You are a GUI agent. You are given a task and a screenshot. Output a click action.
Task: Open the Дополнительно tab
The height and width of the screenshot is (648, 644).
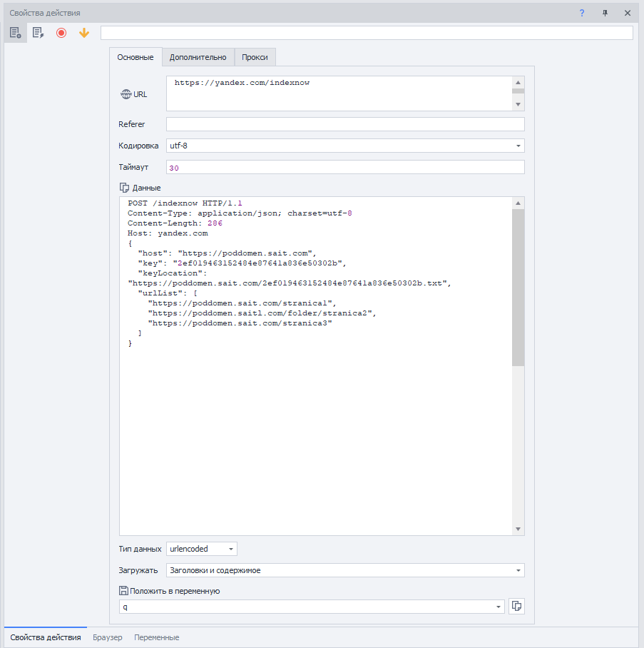[198, 57]
